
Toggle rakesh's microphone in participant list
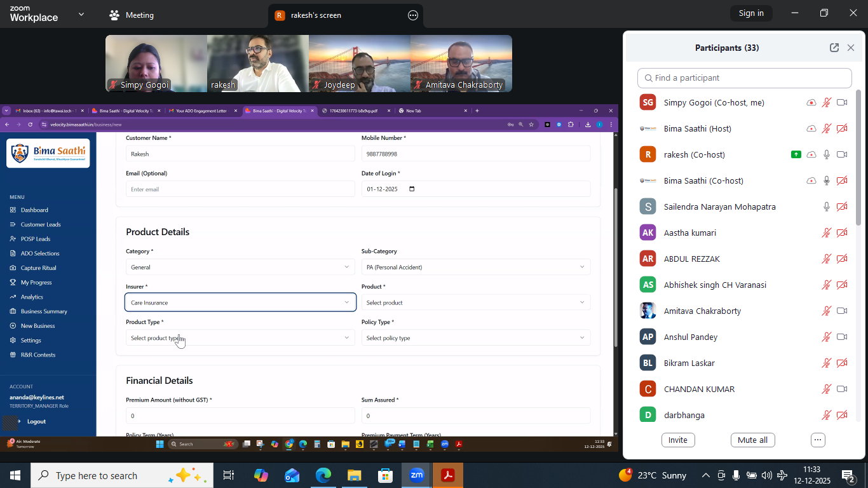pos(827,154)
